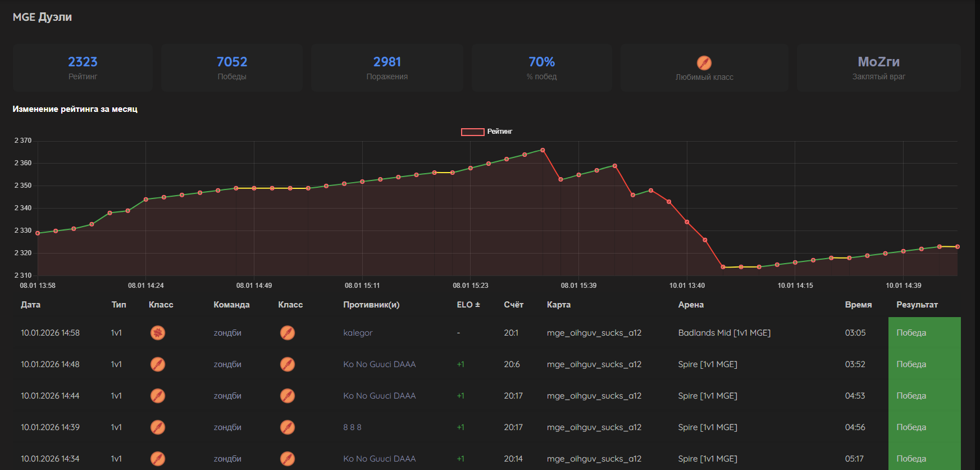Screen dimensions: 980x470
Task: Open Ko No Guuci DAAA link in 14:48 row
Action: point(379,364)
